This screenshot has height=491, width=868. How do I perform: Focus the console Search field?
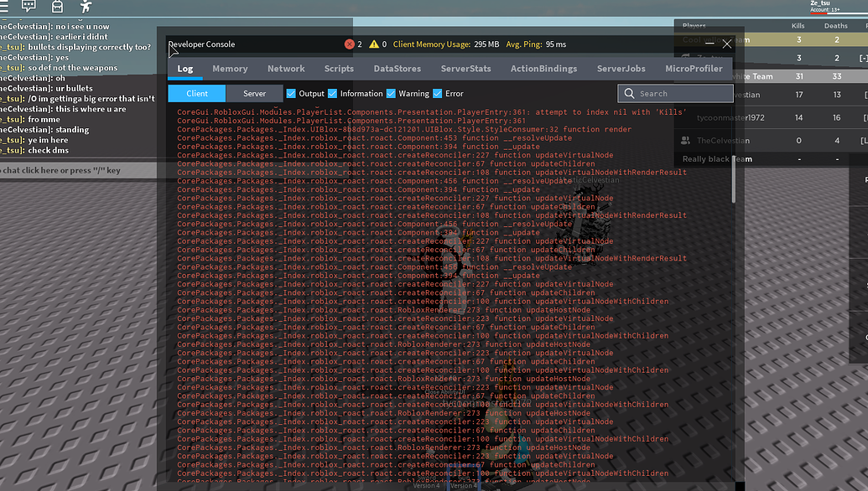(x=675, y=94)
